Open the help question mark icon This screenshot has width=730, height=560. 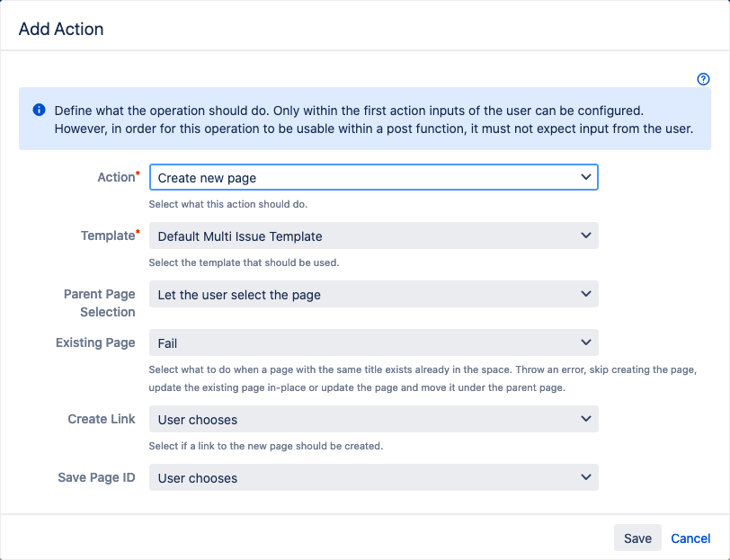click(x=703, y=79)
